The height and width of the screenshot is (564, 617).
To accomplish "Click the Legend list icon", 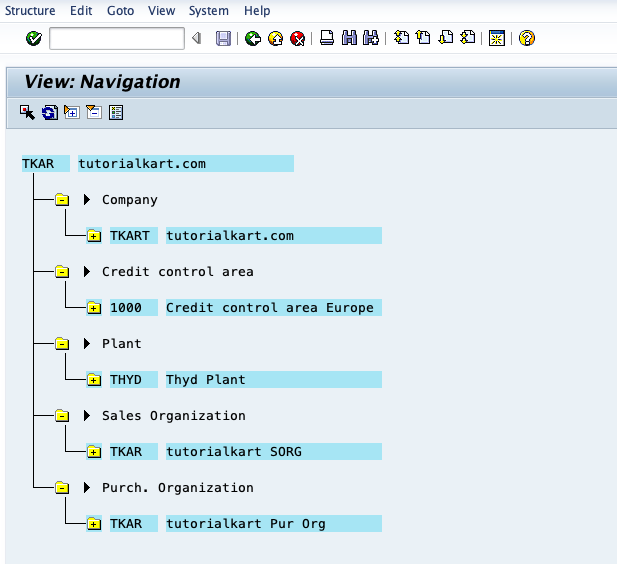I will point(116,113).
